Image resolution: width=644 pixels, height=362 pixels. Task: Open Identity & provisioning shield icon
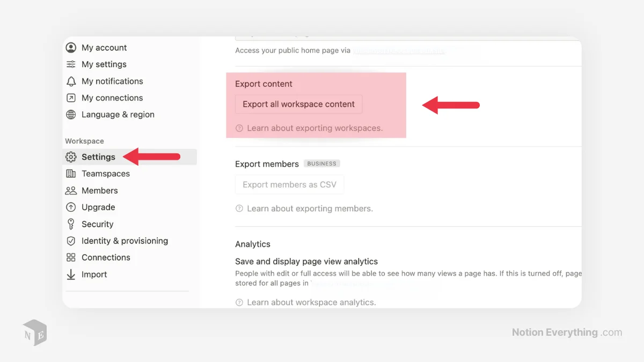tap(71, 241)
